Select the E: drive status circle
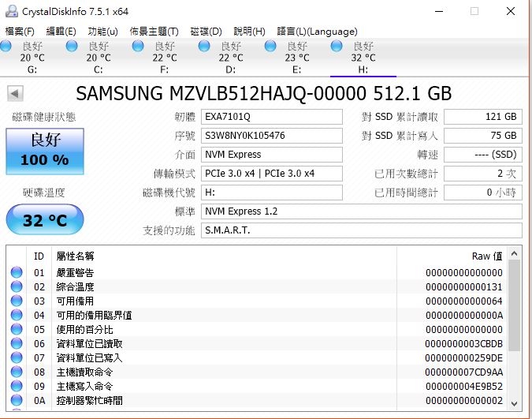The image size is (532, 419). coord(270,46)
